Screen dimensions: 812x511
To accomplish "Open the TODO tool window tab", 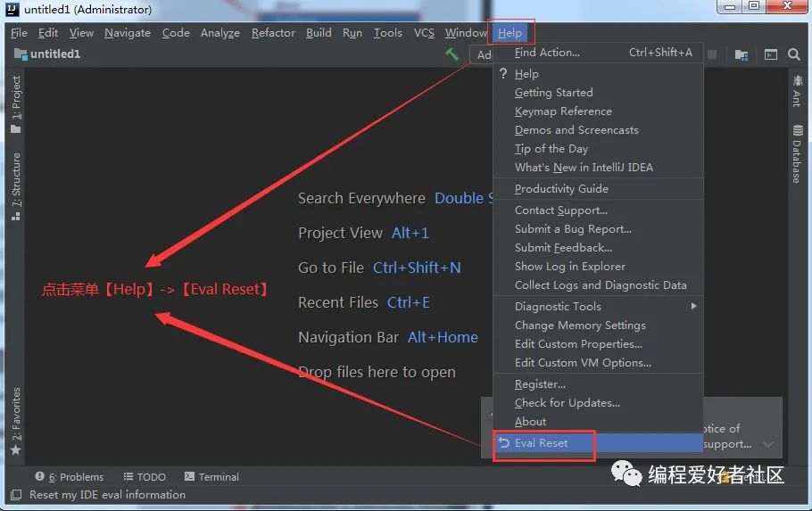I will tap(145, 477).
